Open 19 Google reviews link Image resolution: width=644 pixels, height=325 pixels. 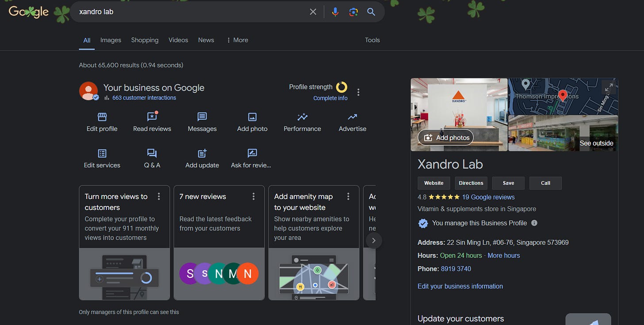pos(488,197)
